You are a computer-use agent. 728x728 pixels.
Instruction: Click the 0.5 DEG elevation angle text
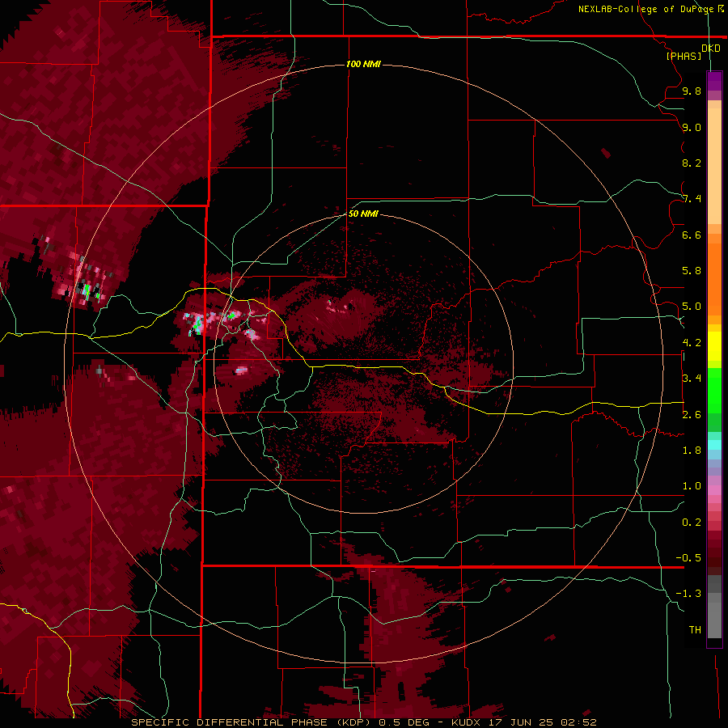[x=405, y=722]
